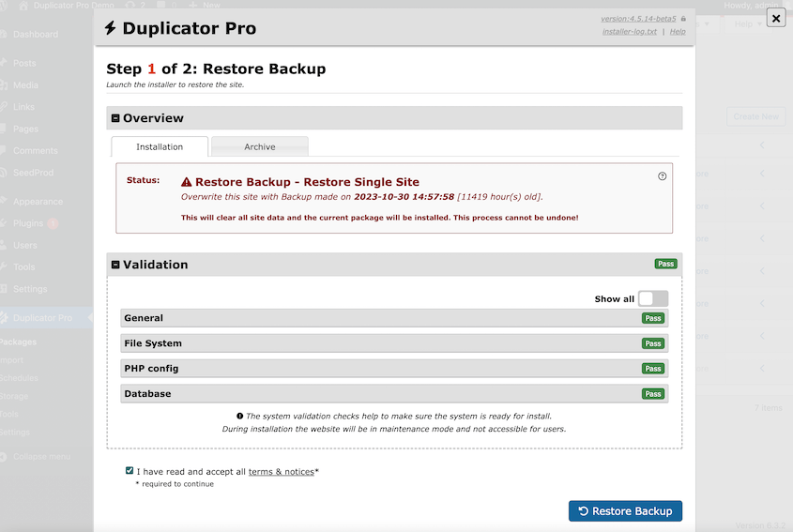The image size is (793, 532).
Task: Open Settings in the WordPress sidebar
Action: (30, 289)
